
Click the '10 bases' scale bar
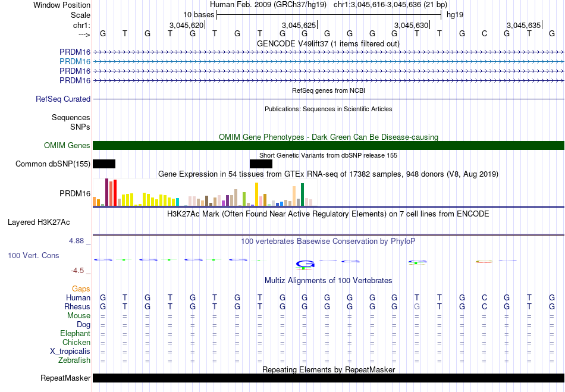click(329, 15)
